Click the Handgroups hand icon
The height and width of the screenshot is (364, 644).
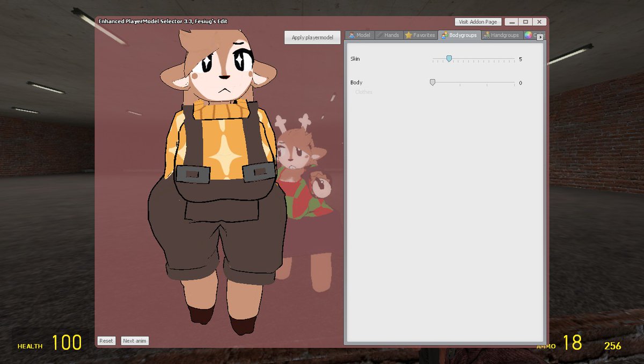tap(487, 35)
